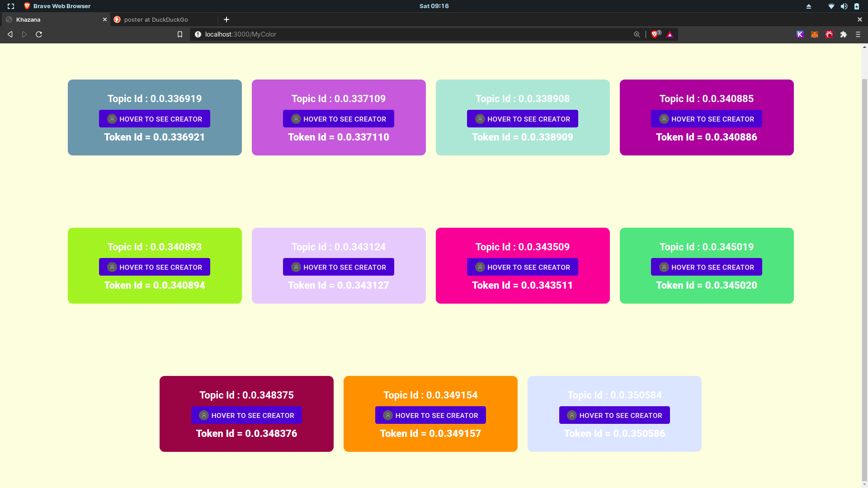
Task: Click the Brave Rewards triangle icon
Action: (670, 34)
